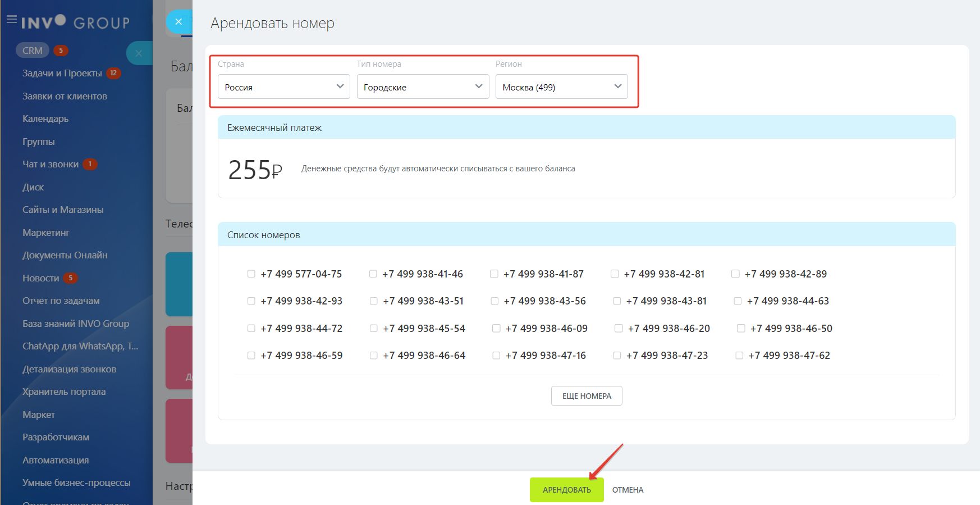
Task: Open Сайты и Магазины
Action: pyautogui.click(x=63, y=210)
